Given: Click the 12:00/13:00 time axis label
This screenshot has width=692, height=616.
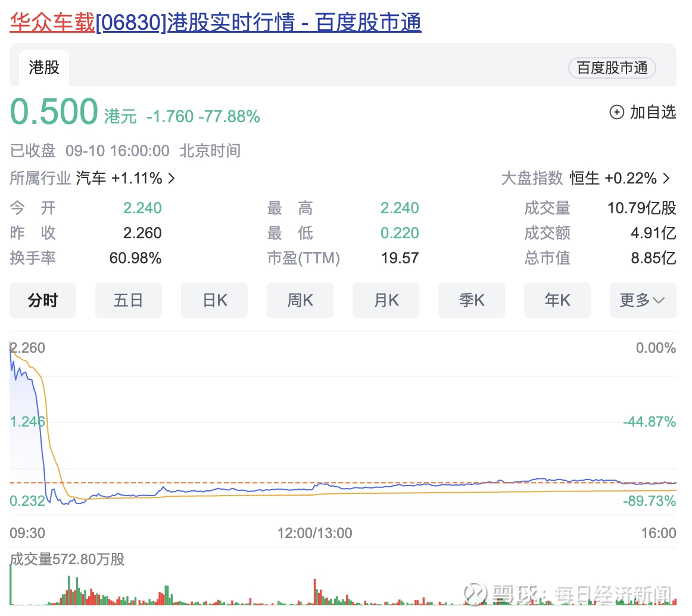Looking at the screenshot, I should coord(314,533).
